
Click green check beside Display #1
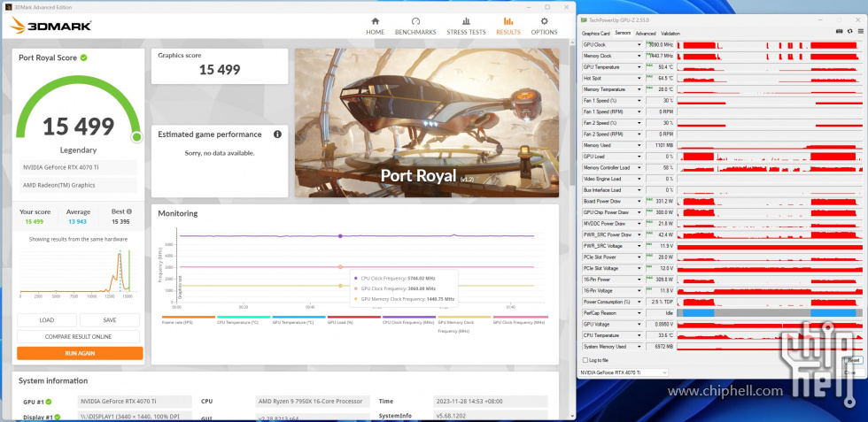[57, 417]
